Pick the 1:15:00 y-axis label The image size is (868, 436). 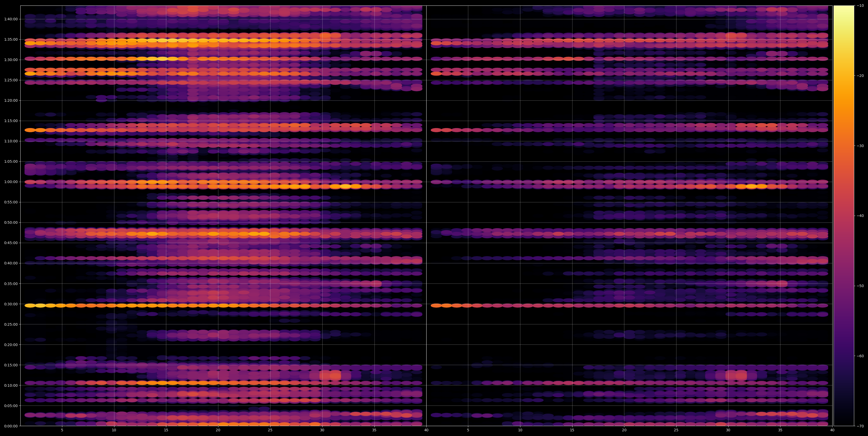pyautogui.click(x=11, y=121)
